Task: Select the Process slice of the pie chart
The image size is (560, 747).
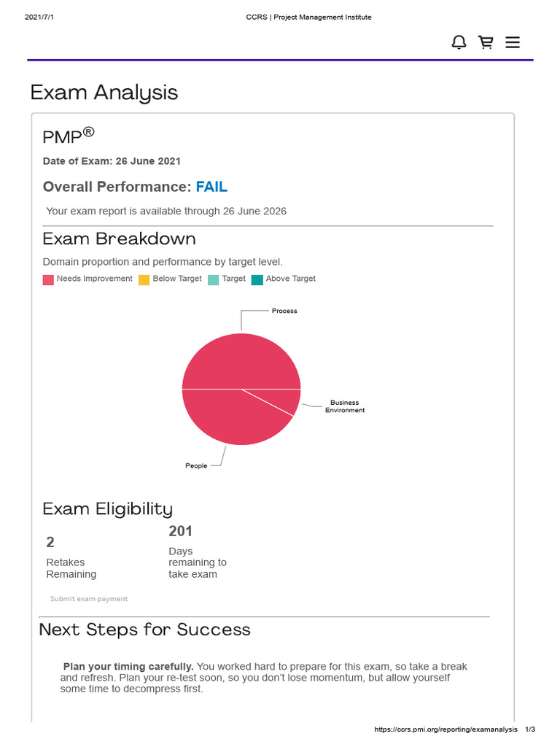Action: (241, 361)
